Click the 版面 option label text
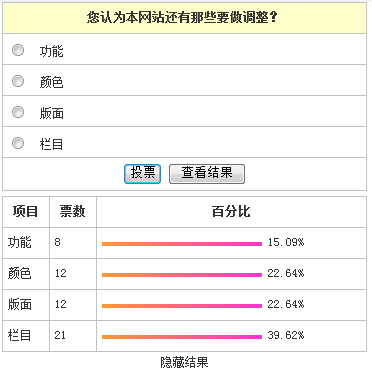This screenshot has height=370, width=372. [x=51, y=113]
